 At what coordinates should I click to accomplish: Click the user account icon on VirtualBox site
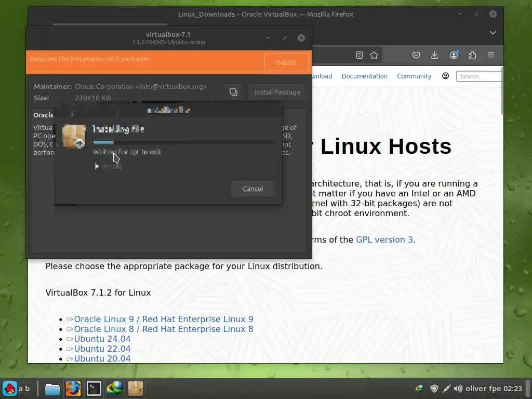click(445, 76)
